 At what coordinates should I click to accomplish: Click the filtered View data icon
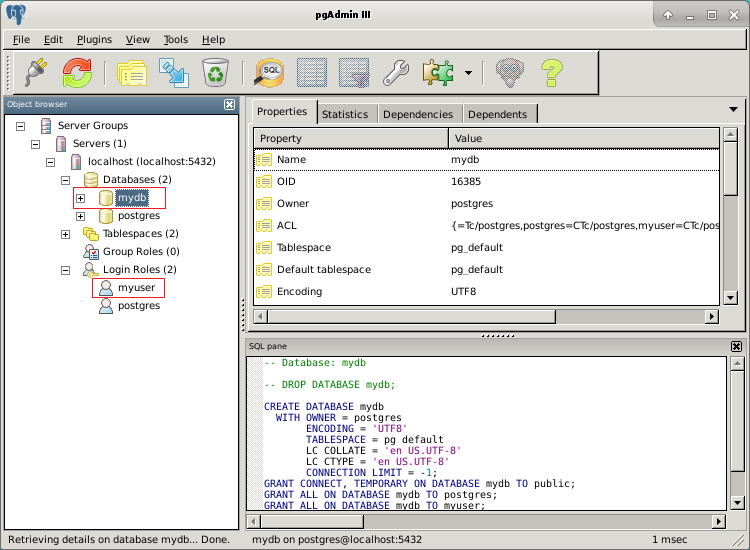point(354,73)
